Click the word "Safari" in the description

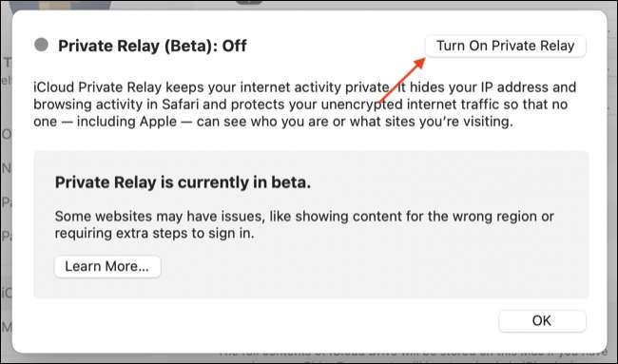click(x=183, y=105)
